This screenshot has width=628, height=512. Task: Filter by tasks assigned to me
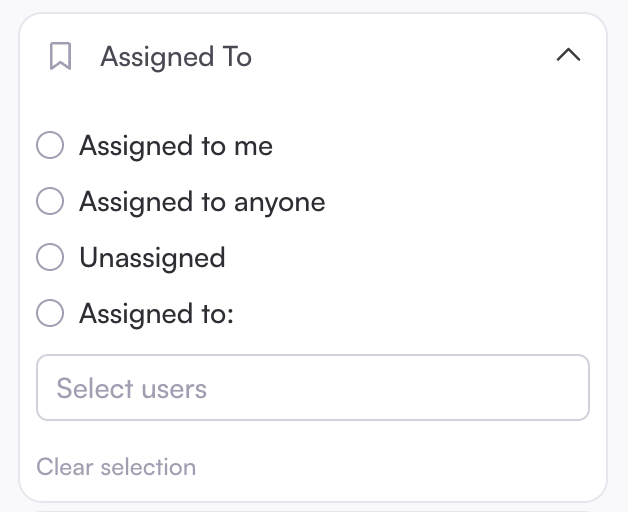click(x=50, y=146)
